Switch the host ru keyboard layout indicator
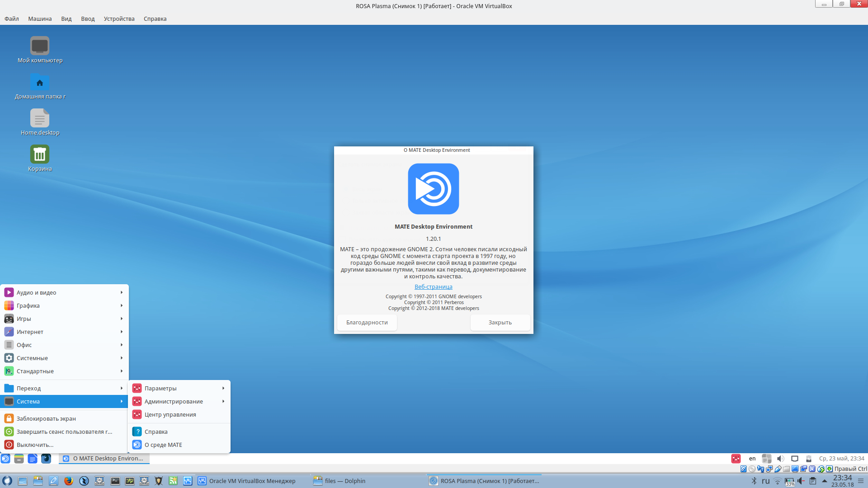868x488 pixels. (x=765, y=481)
